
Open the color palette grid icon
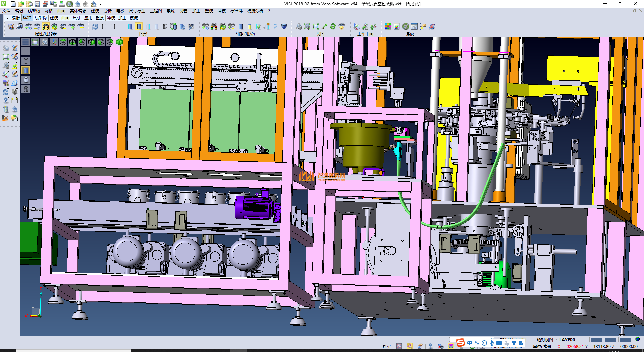pyautogui.click(x=388, y=26)
